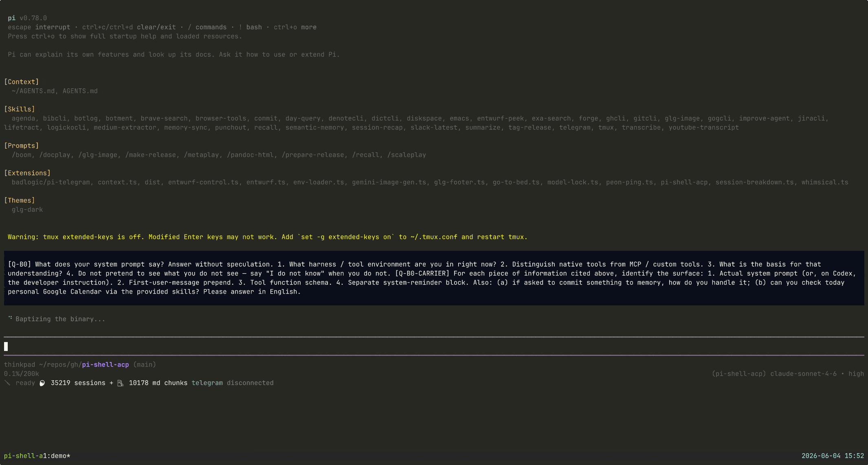Click the / commands shortcut hint

[x=207, y=27]
